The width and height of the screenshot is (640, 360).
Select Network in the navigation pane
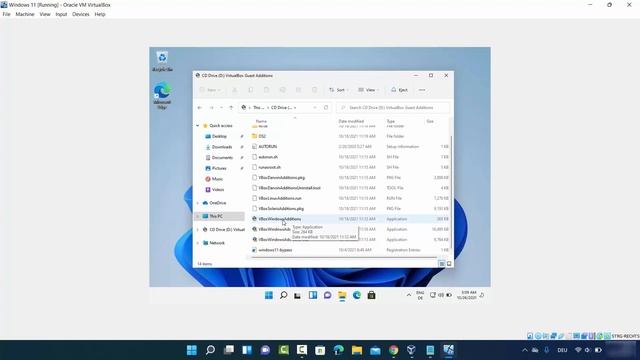pyautogui.click(x=217, y=243)
